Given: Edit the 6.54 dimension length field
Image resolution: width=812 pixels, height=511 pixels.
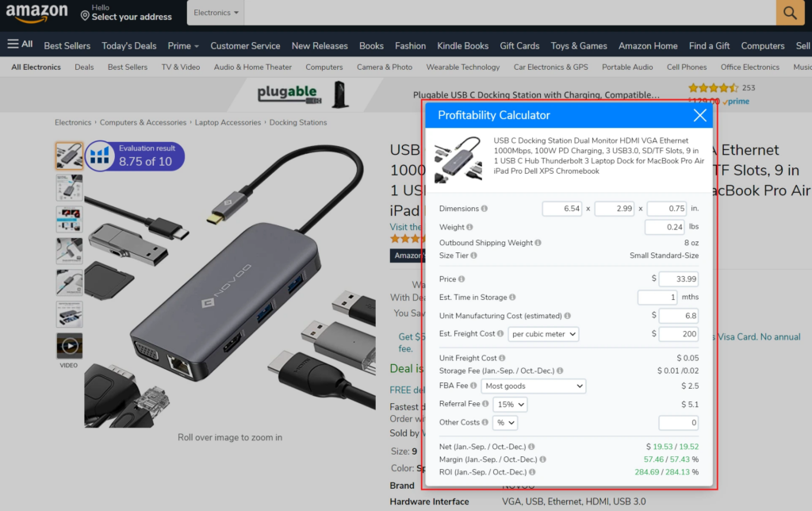Looking at the screenshot, I should pyautogui.click(x=562, y=209).
